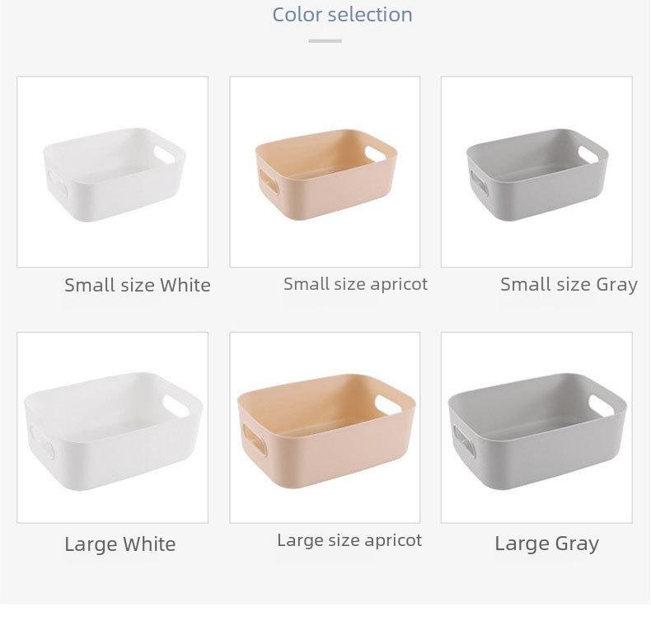Click the 'Small size Gray' label
Screen dimensions: 651x644
pyautogui.click(x=569, y=285)
